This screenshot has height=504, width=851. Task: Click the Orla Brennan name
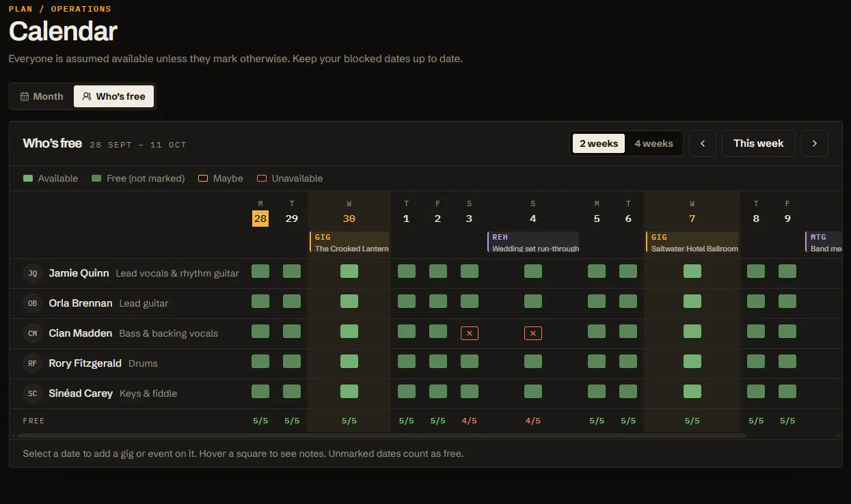[x=81, y=303]
